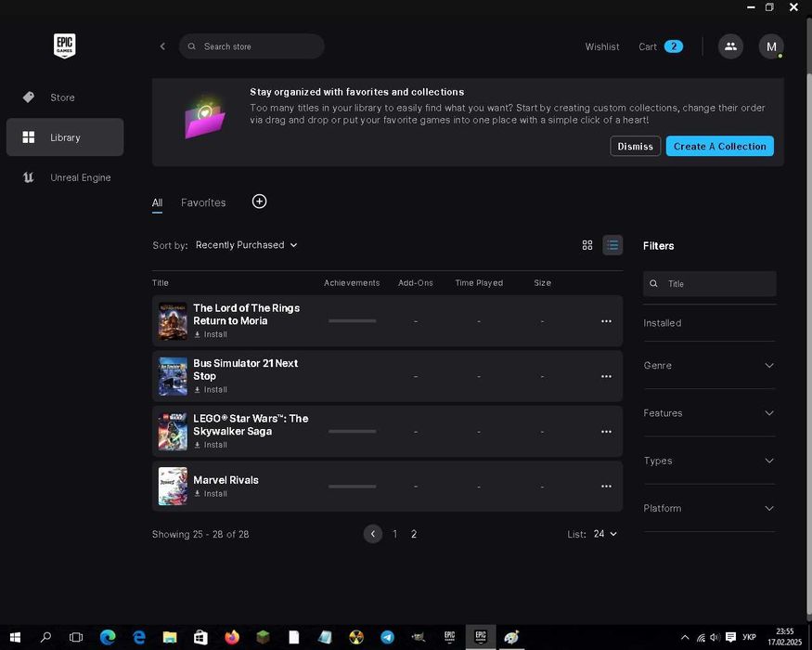Open volume control in system tray
The height and width of the screenshot is (650, 812).
(x=715, y=637)
